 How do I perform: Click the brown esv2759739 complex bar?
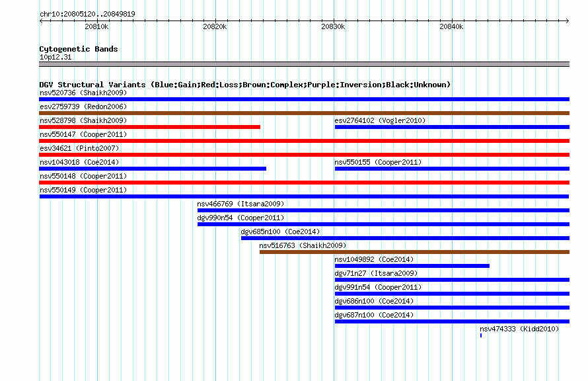click(x=304, y=113)
